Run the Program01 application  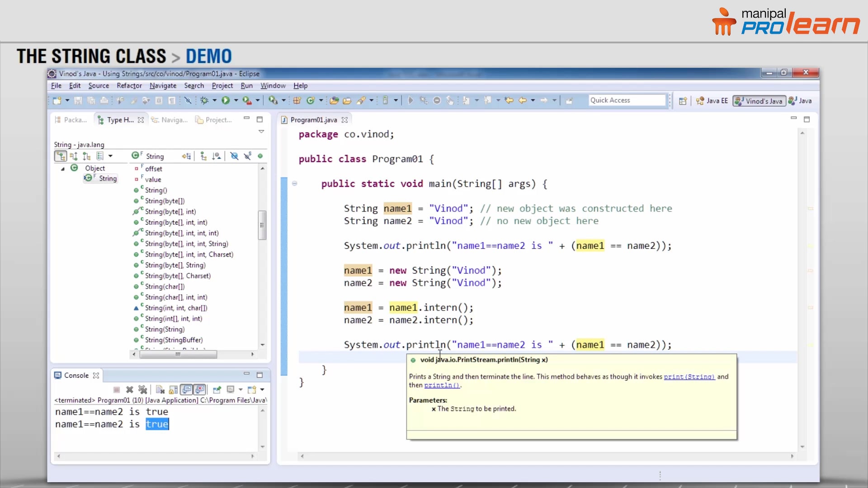pos(225,100)
